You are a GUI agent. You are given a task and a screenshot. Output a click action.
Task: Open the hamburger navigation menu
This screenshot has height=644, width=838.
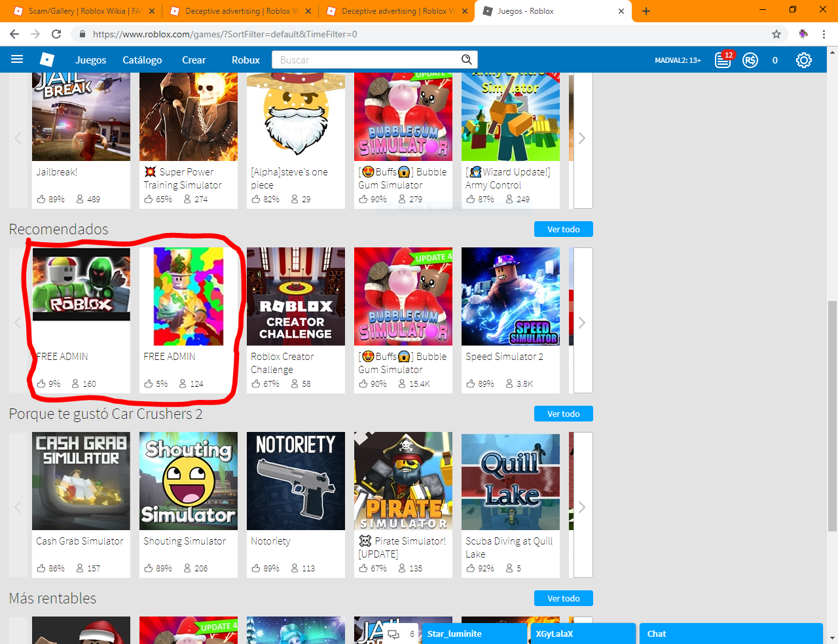click(x=17, y=60)
